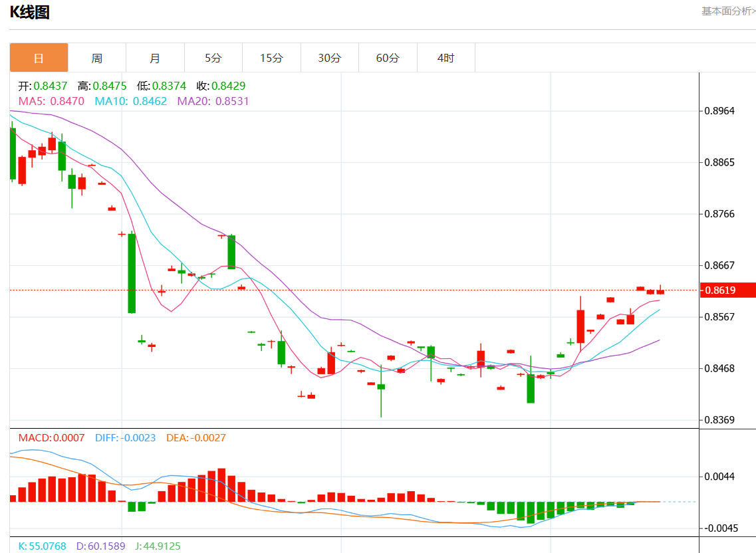This screenshot has width=756, height=553.
Task: Switch to the 4时 timeframe tab
Action: point(446,58)
